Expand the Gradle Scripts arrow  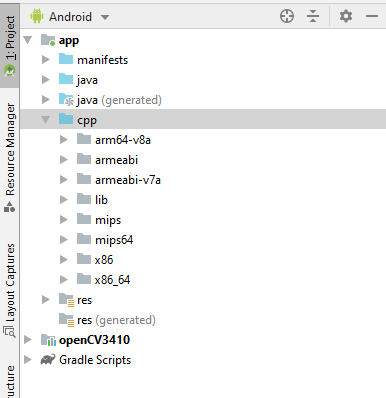click(x=28, y=360)
